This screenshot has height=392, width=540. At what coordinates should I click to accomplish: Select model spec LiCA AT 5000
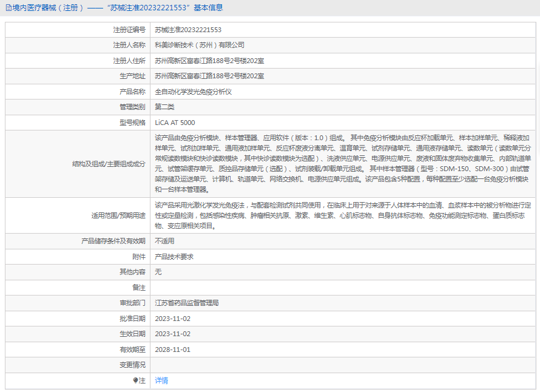175,123
